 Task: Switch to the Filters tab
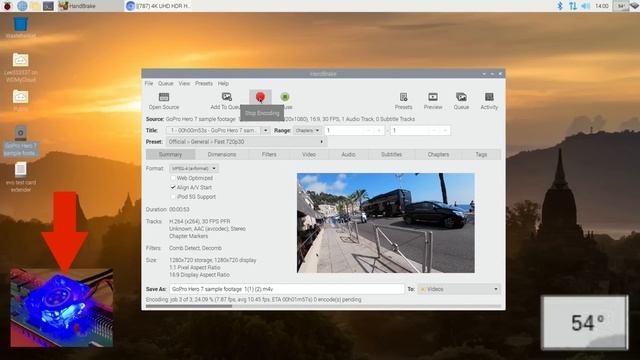coord(269,154)
